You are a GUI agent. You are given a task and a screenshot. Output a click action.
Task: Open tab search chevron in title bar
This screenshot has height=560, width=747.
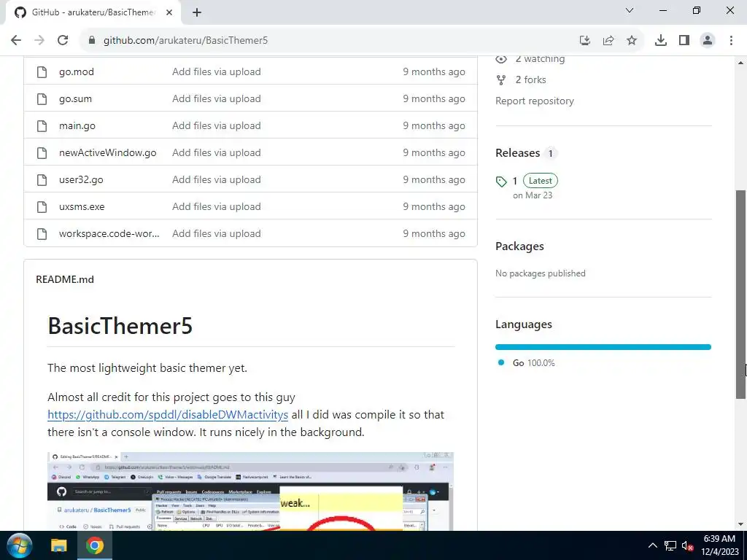[x=630, y=10]
